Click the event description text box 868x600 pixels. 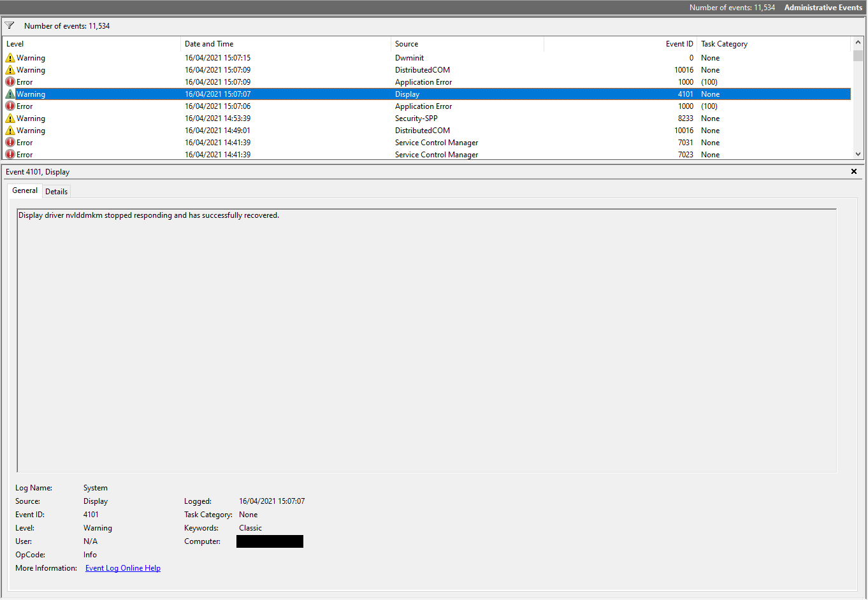pyautogui.click(x=426, y=340)
